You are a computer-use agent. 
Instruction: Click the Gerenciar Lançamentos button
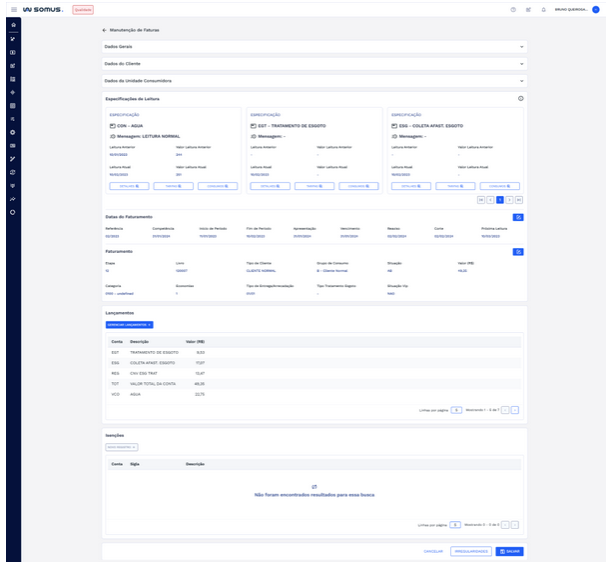tap(129, 325)
